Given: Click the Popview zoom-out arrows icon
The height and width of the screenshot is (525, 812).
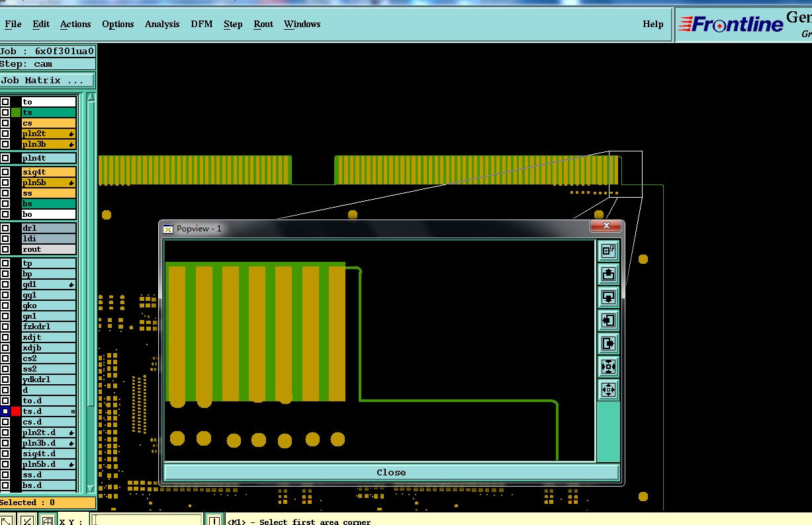Looking at the screenshot, I should coord(608,389).
